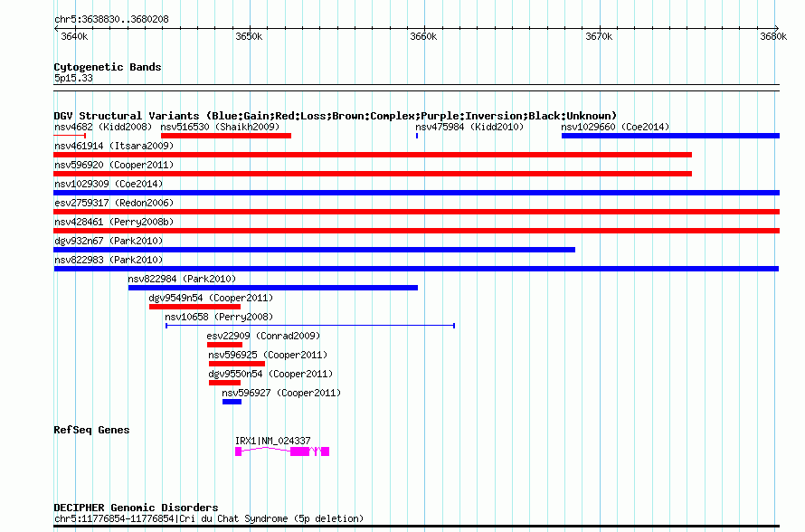Select the nsv1029660 (Coe2014) blue gain bar

pos(670,136)
